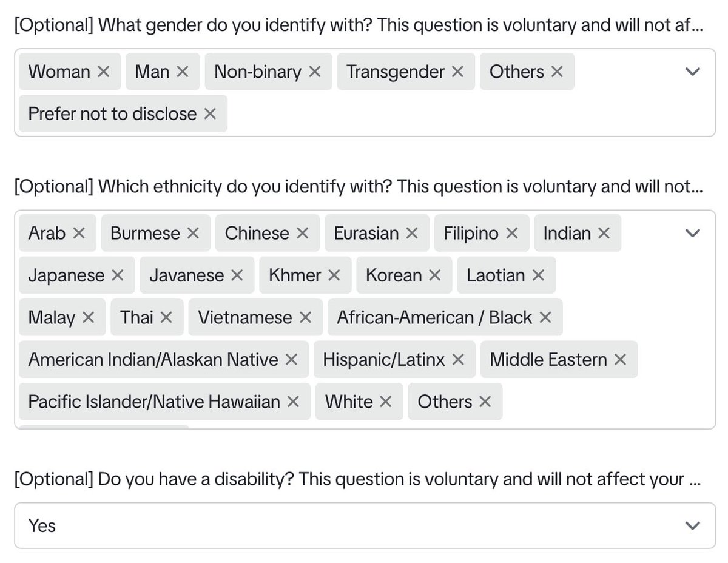Remove the Korean ethnicity tag
The width and height of the screenshot is (728, 563).
coord(434,276)
